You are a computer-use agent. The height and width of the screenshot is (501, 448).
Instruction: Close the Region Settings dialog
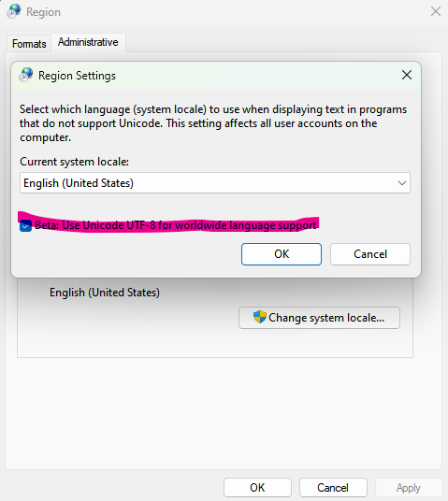[407, 75]
